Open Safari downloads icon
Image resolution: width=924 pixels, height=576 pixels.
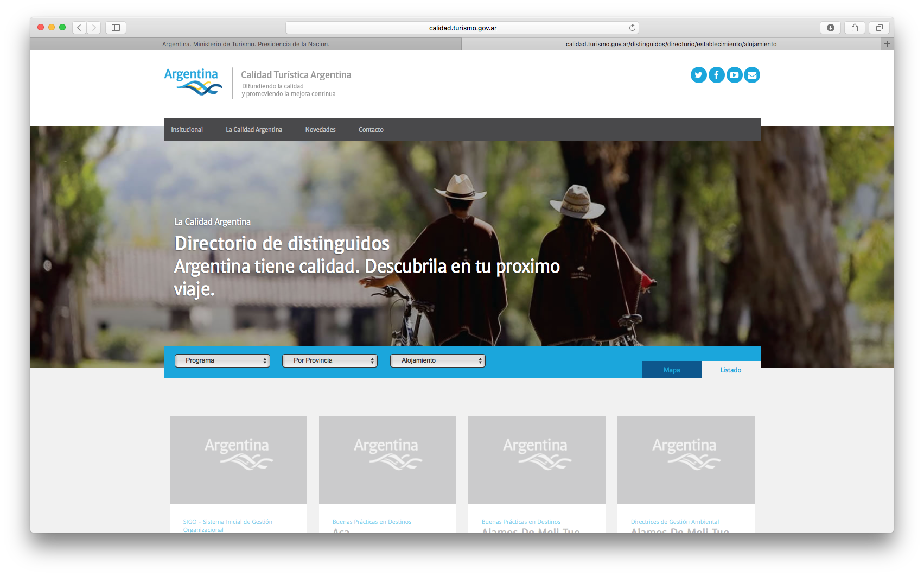pyautogui.click(x=830, y=28)
